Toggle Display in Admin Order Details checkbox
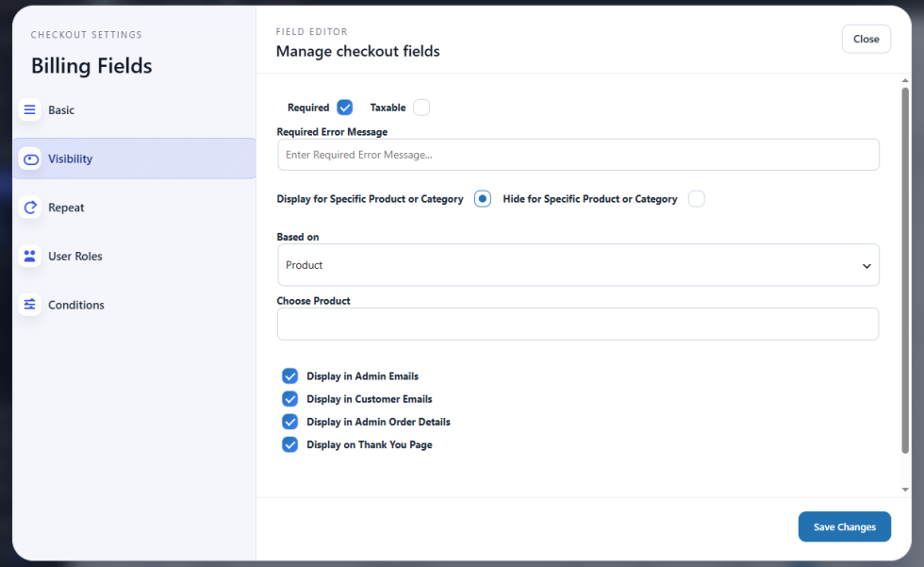 click(290, 422)
